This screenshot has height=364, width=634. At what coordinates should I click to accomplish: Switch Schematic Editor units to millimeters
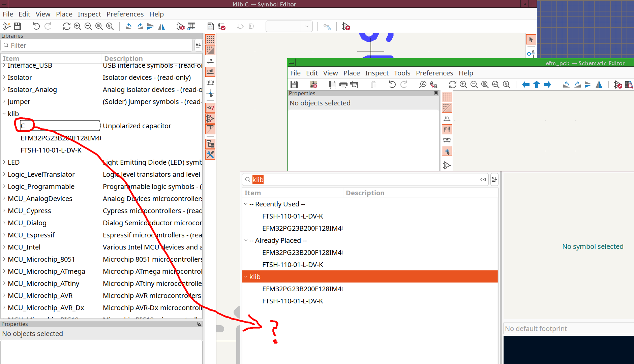click(447, 140)
